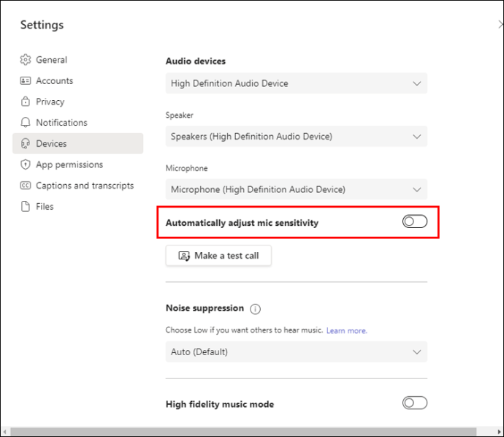Open Notifications settings
The image size is (504, 437).
click(77, 123)
